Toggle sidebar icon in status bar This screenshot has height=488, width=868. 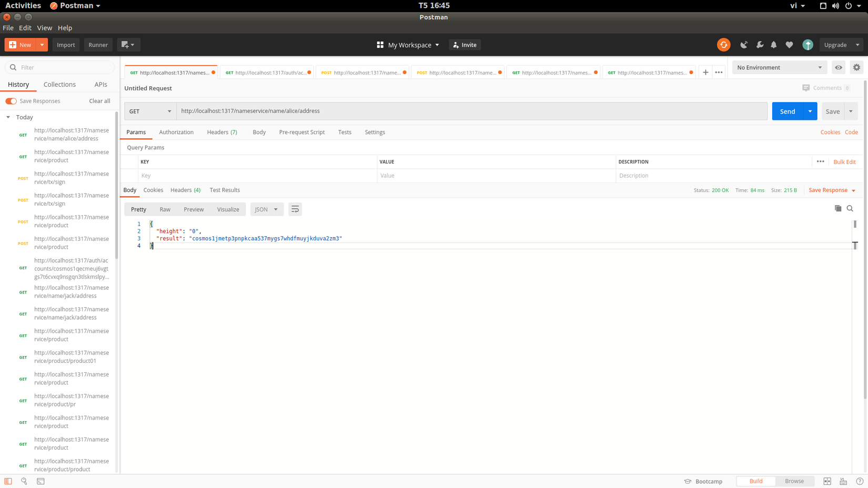click(8, 481)
